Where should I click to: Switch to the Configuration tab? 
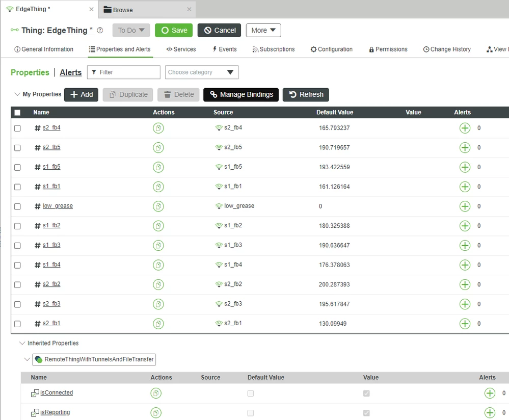pyautogui.click(x=331, y=49)
